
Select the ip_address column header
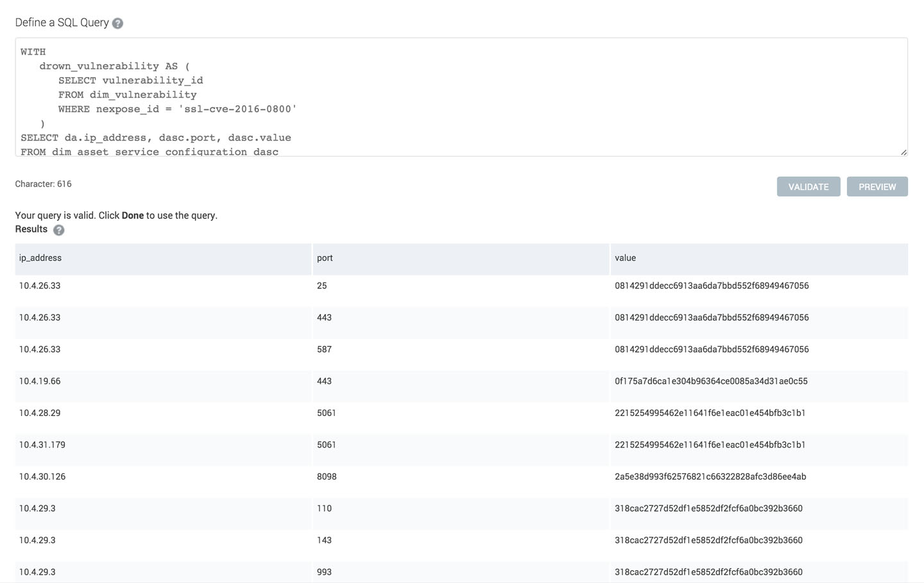(40, 258)
